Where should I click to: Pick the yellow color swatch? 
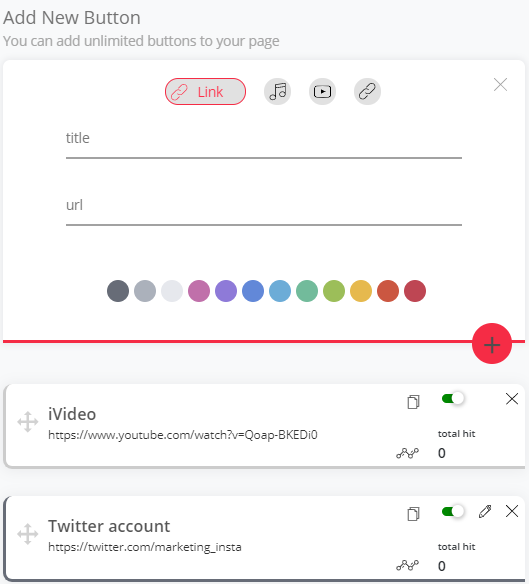point(361,291)
